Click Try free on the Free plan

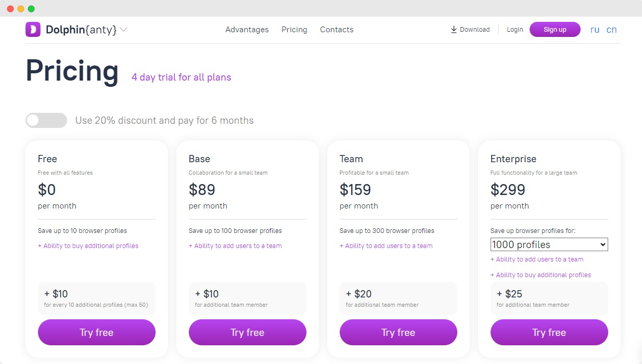97,332
